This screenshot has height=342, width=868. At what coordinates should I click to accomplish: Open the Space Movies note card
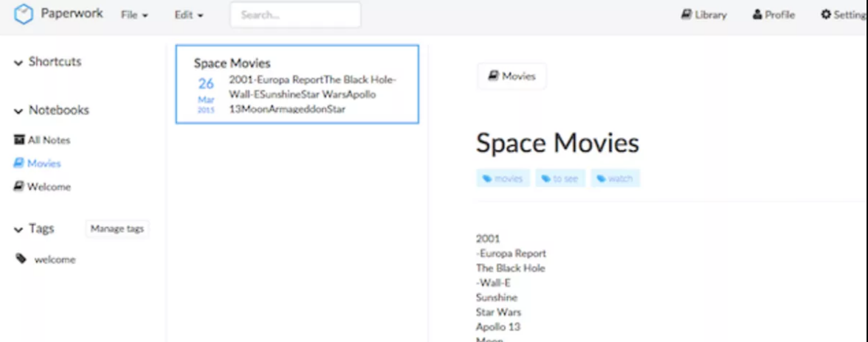point(297,84)
